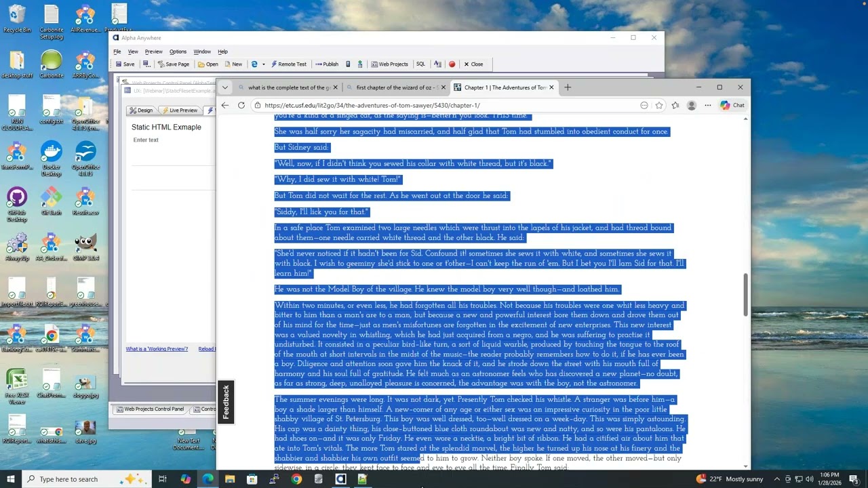Open File Explorer from taskbar
The image size is (868, 488).
tap(230, 479)
